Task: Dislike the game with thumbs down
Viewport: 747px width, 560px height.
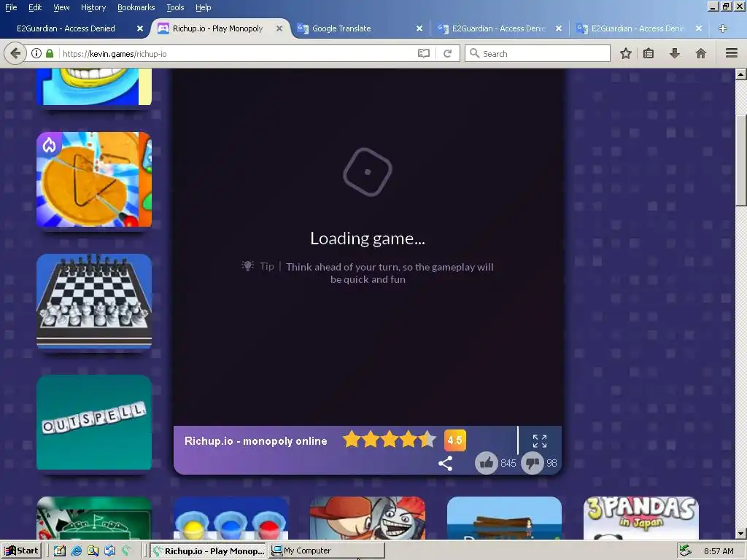Action: pyautogui.click(x=532, y=463)
